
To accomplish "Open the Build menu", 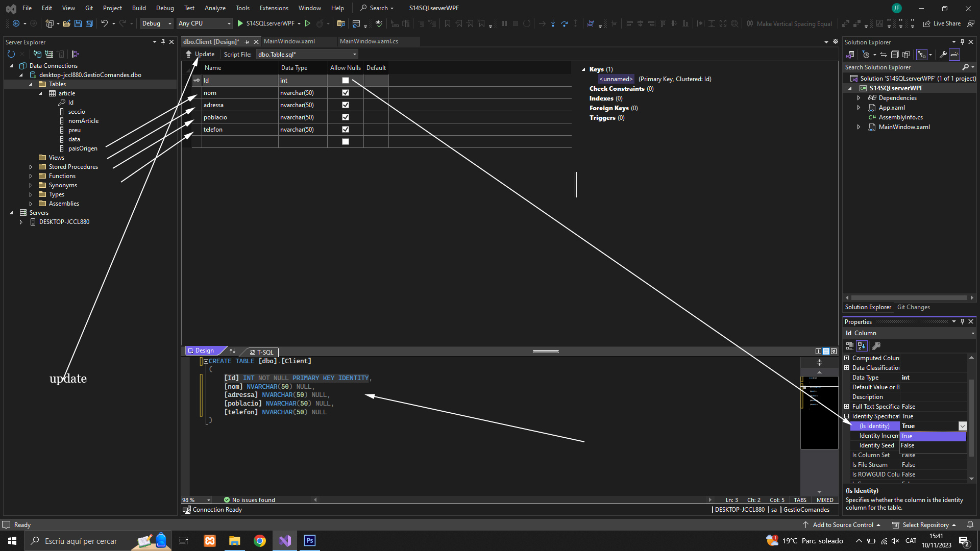I will (139, 8).
